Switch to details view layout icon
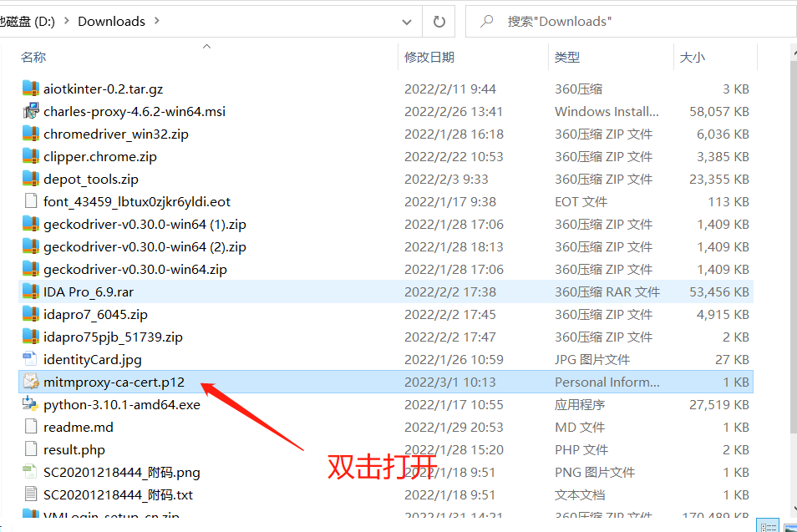 pos(768,526)
